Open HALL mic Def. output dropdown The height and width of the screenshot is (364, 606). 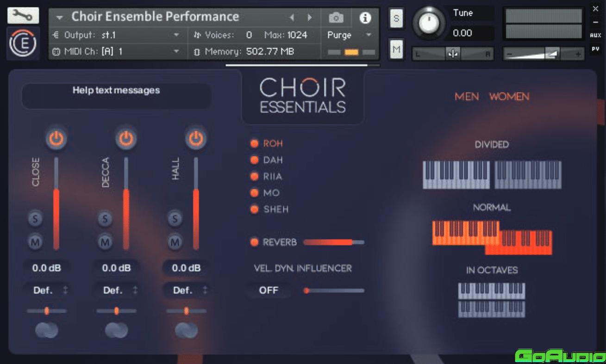pyautogui.click(x=186, y=290)
